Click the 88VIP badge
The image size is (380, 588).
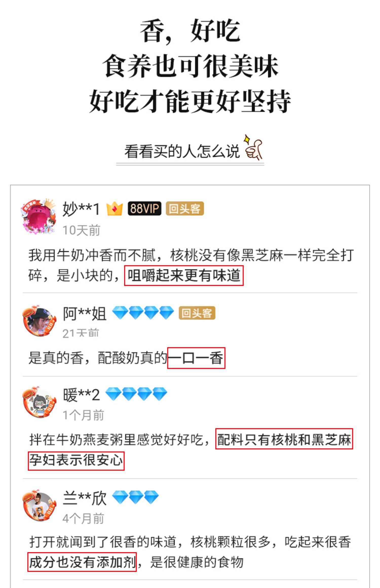144,209
